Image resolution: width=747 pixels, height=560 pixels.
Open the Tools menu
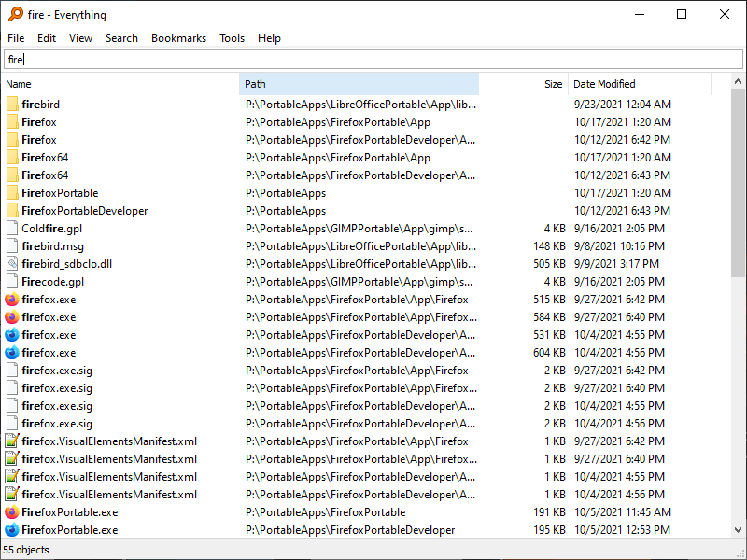click(232, 38)
